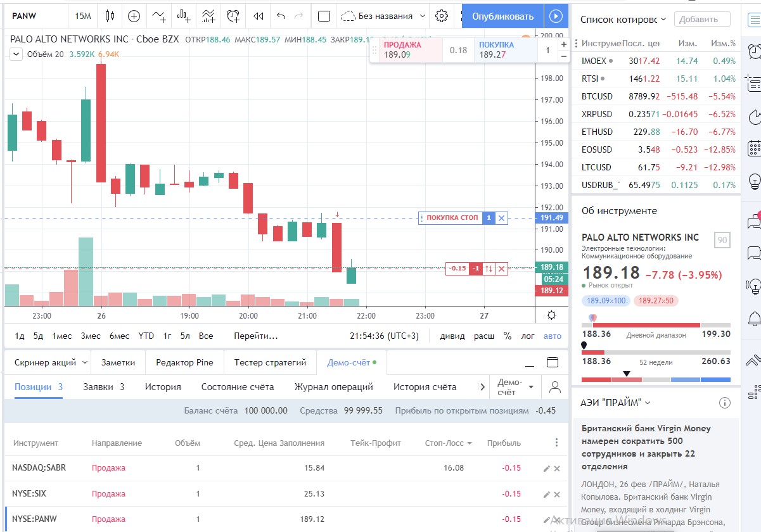This screenshot has height=532, width=761.
Task: Open the account user profile icon
Action: point(555,386)
